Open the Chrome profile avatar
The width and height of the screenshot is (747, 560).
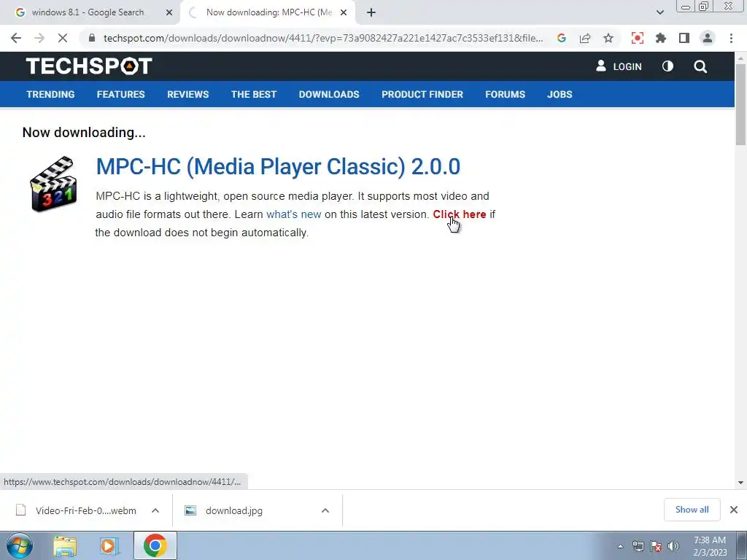708,38
